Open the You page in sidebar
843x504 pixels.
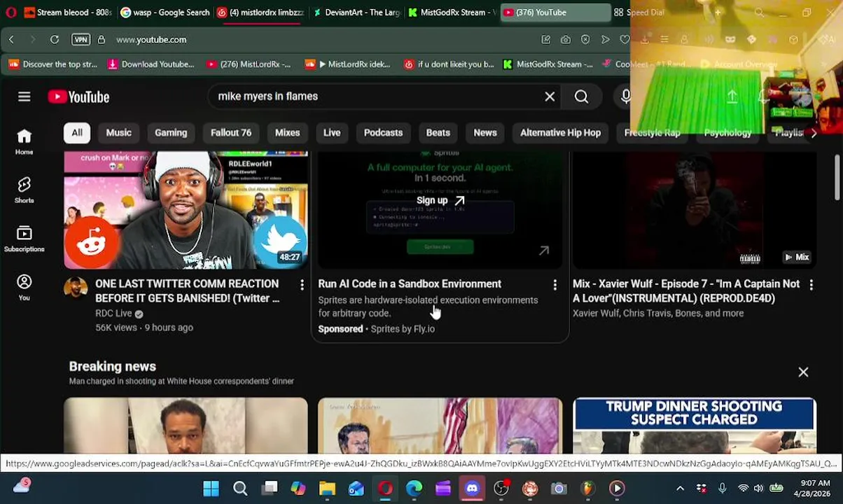click(x=25, y=287)
